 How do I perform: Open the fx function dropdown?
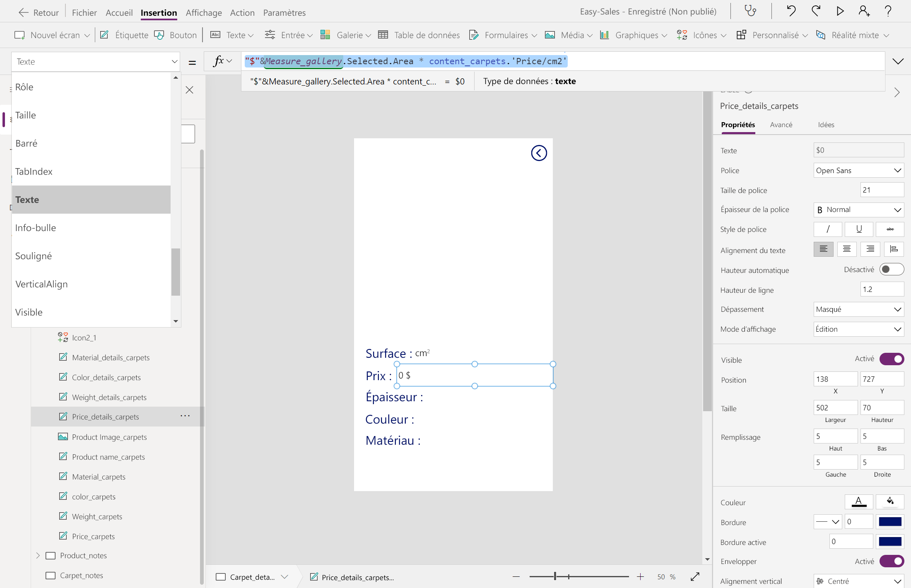[x=222, y=62]
